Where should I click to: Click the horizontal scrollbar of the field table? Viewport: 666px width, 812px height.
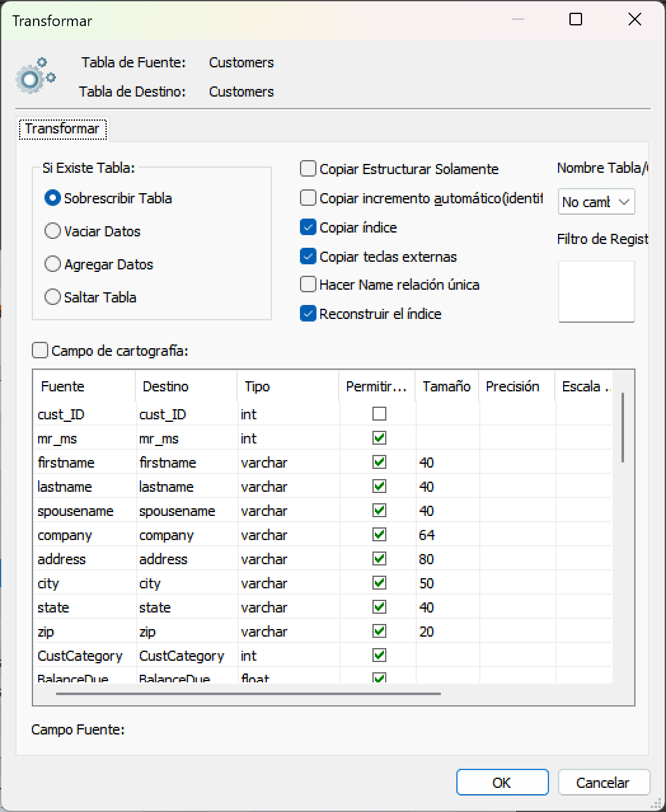(248, 693)
